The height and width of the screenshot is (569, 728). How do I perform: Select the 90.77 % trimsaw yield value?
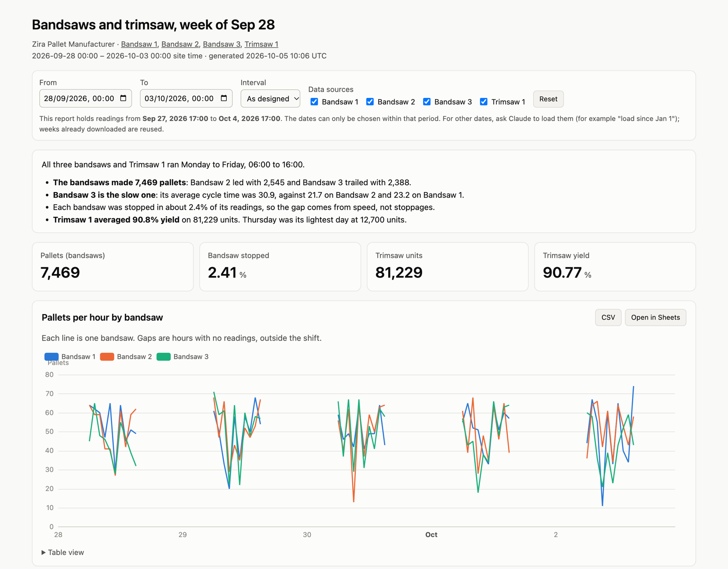[567, 273]
